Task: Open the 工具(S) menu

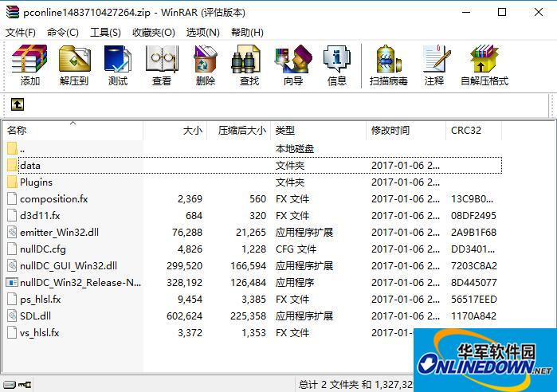Action: coord(105,32)
